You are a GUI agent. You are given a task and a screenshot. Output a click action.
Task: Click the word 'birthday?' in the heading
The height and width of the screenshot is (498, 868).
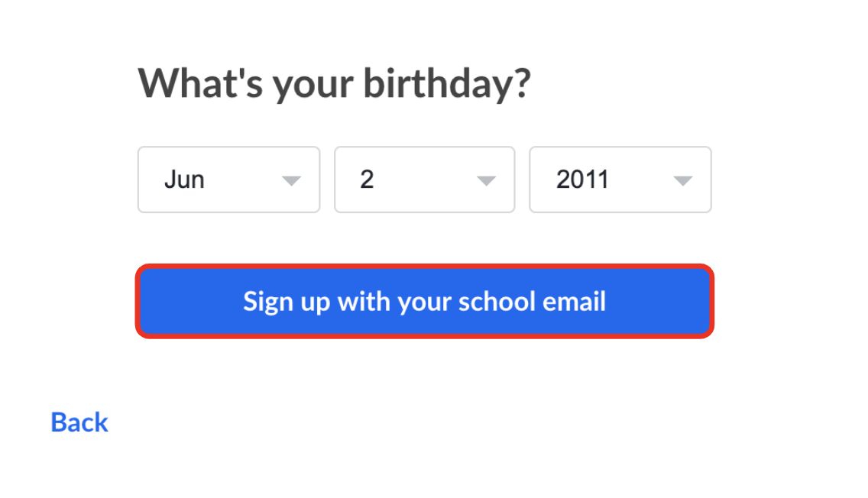click(x=445, y=83)
